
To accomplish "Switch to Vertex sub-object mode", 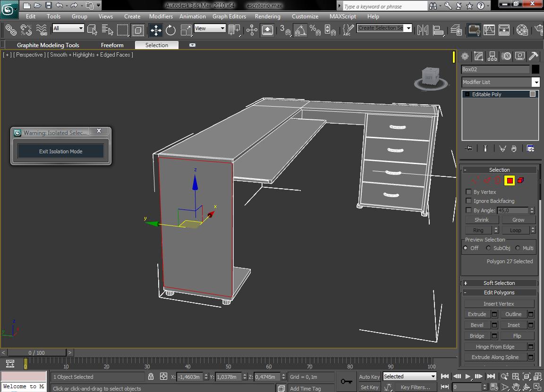I will 475,180.
